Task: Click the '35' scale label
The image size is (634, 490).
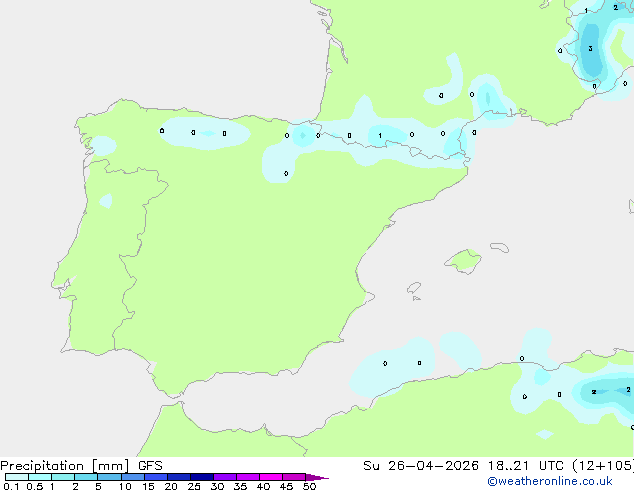Action: (240, 486)
